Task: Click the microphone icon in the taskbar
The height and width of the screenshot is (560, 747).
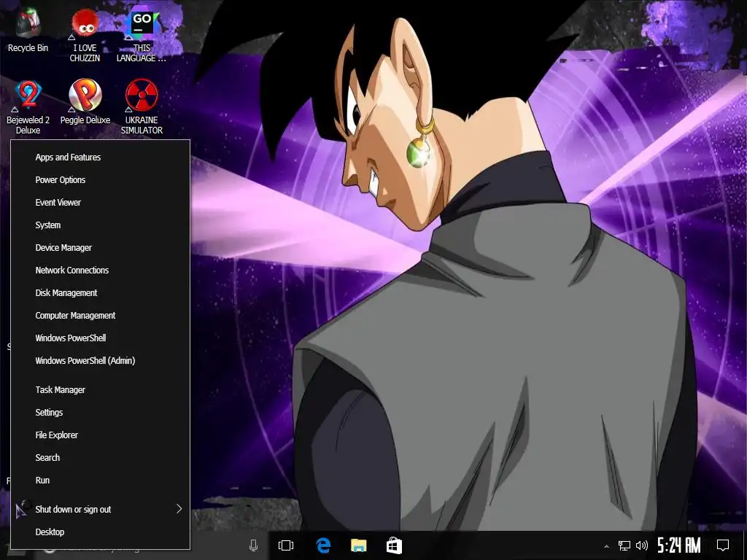Action: click(x=253, y=545)
